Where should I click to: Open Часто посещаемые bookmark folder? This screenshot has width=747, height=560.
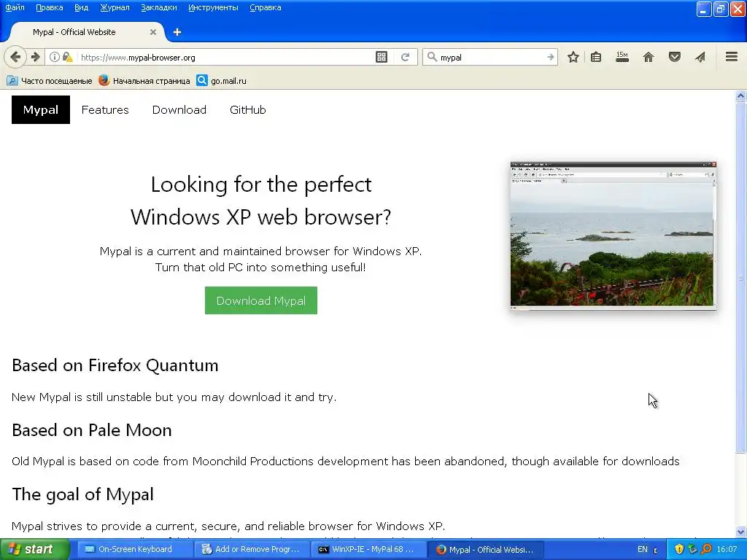50,80
